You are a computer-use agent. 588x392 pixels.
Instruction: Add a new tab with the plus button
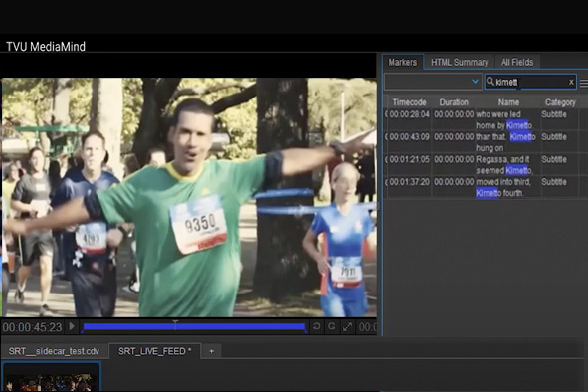[x=212, y=351]
